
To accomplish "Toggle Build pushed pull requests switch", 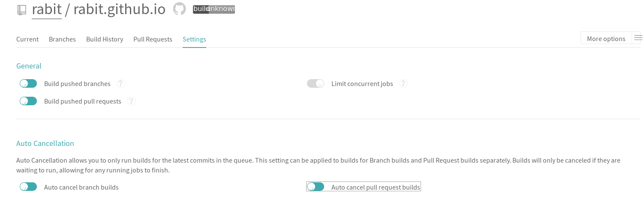I will click(x=28, y=101).
